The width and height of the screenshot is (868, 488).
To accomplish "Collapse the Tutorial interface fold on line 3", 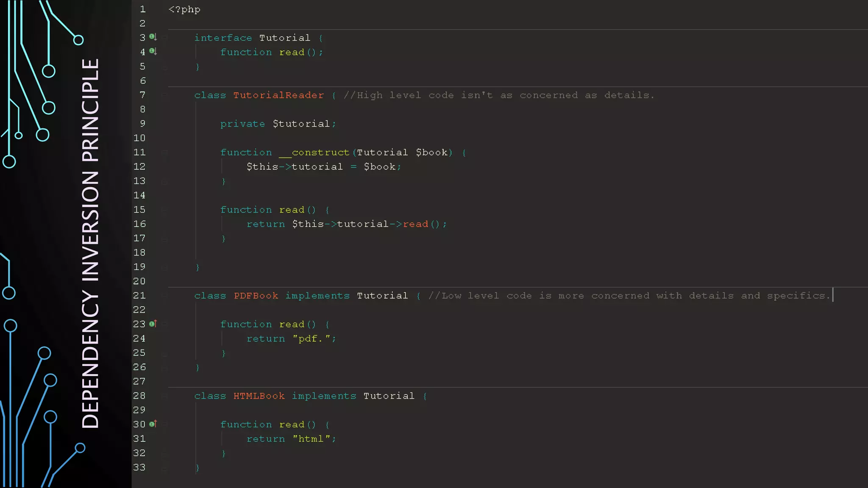I will 164,38.
